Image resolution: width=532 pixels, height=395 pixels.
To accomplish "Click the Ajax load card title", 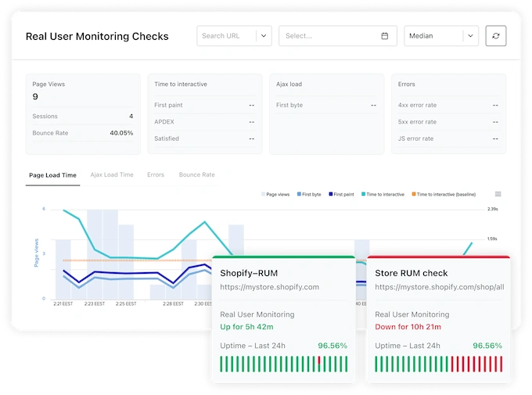I will (x=289, y=84).
